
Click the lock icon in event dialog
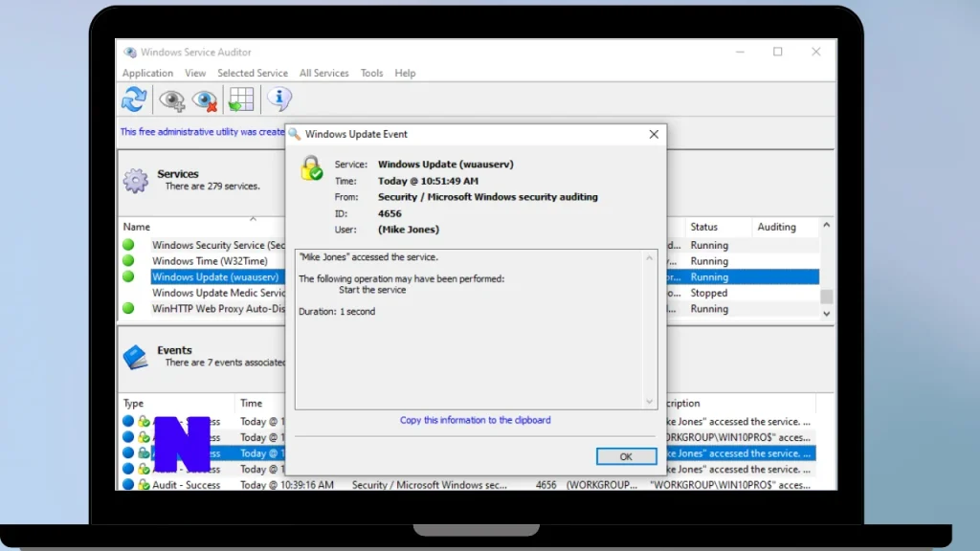[311, 168]
